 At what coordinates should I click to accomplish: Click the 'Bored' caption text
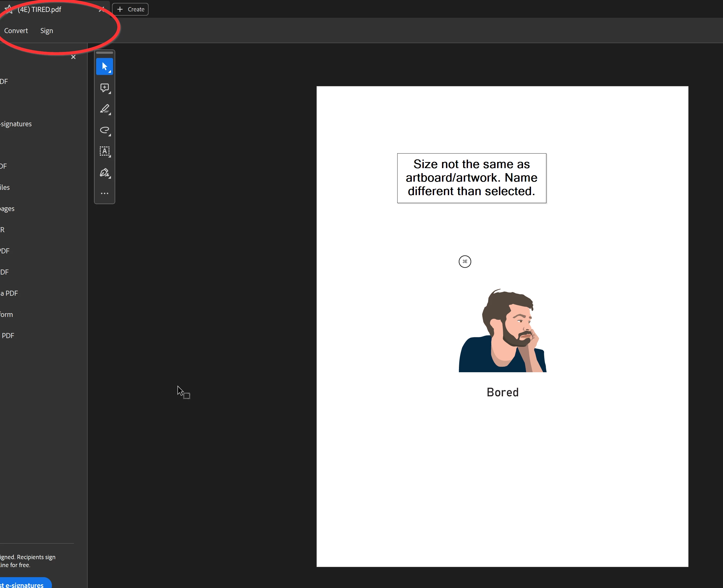click(502, 392)
